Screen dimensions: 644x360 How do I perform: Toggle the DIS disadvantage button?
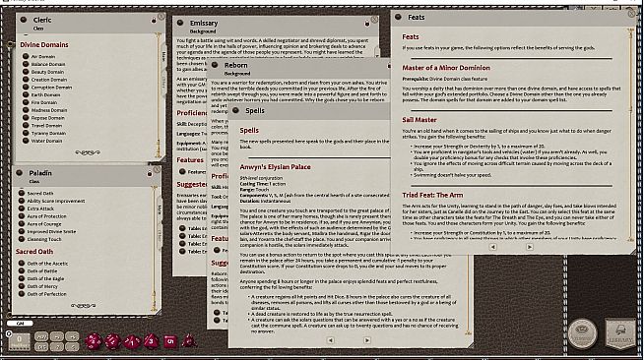point(41,347)
